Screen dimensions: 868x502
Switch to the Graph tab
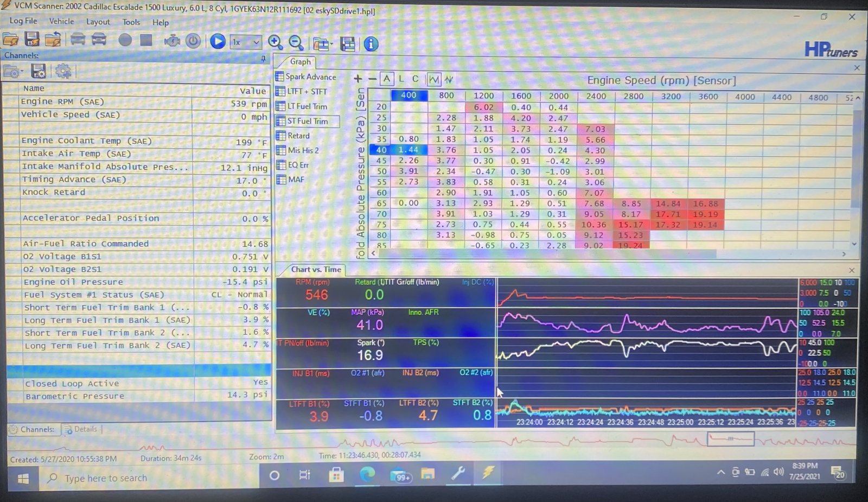(300, 61)
